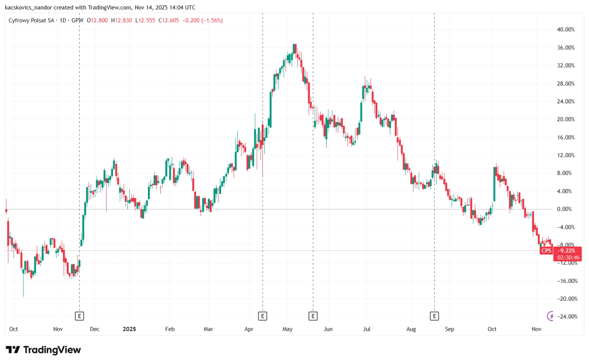The image size is (589, 364).
Task: Click the C12.605 close value
Action: point(169,20)
